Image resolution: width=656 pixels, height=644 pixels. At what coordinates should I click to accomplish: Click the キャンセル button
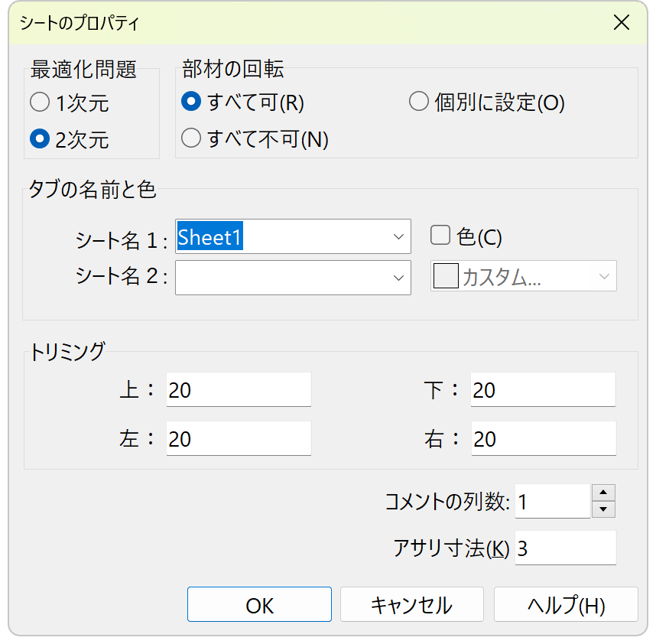click(x=411, y=605)
